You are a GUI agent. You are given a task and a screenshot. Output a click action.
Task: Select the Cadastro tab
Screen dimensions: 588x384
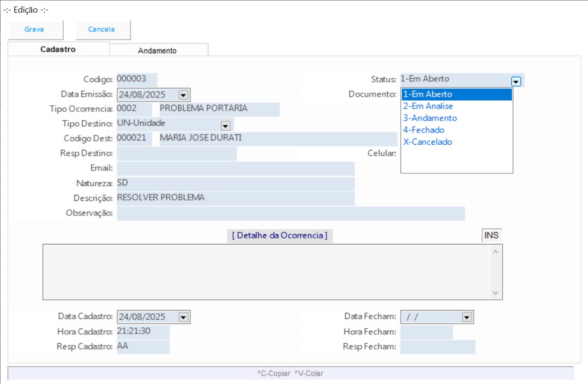pyautogui.click(x=58, y=49)
